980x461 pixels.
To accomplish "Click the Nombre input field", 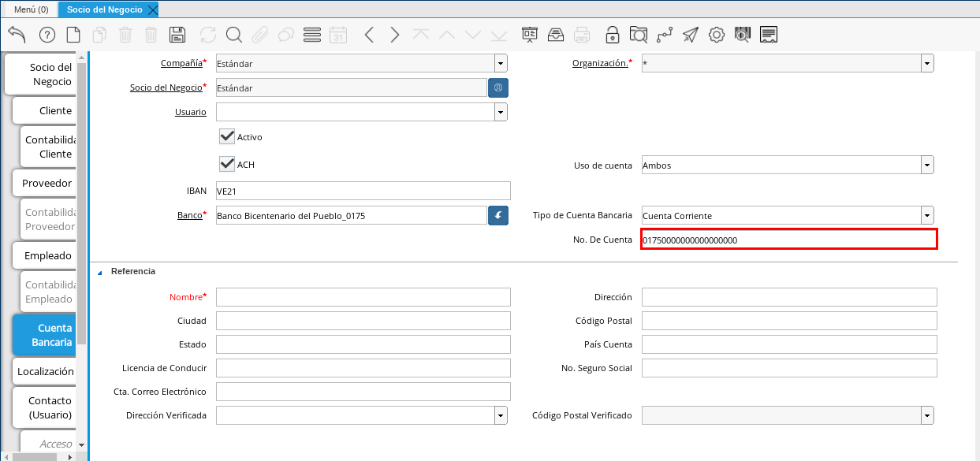I will (x=363, y=297).
